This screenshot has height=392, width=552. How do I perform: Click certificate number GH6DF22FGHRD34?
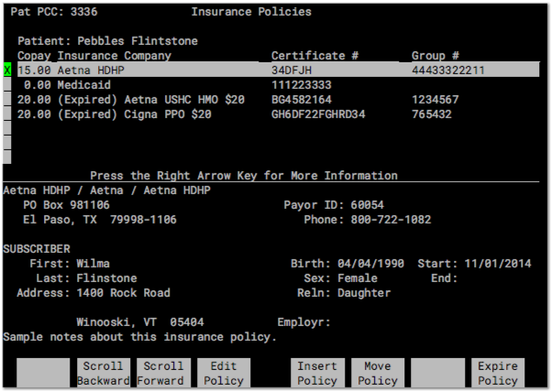[318, 114]
